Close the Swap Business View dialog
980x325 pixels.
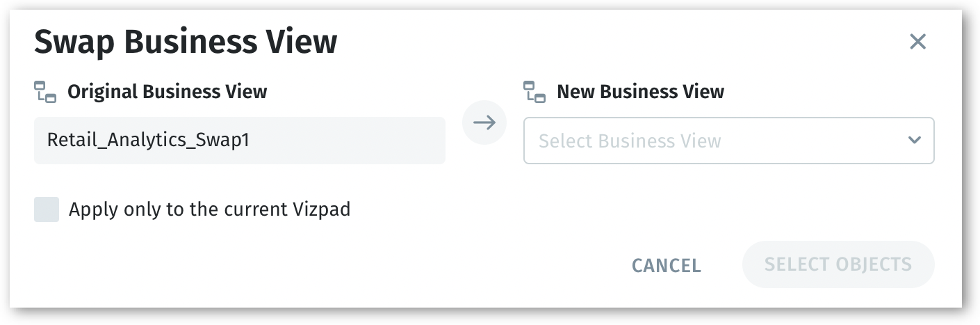tap(917, 42)
